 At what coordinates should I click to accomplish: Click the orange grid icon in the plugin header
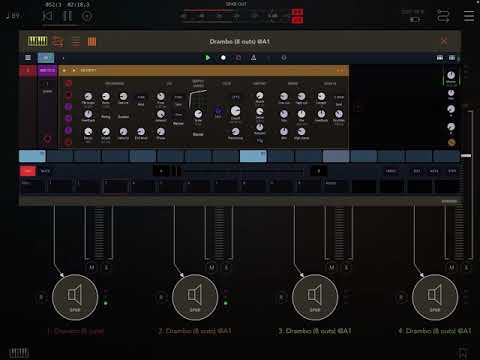[92, 42]
